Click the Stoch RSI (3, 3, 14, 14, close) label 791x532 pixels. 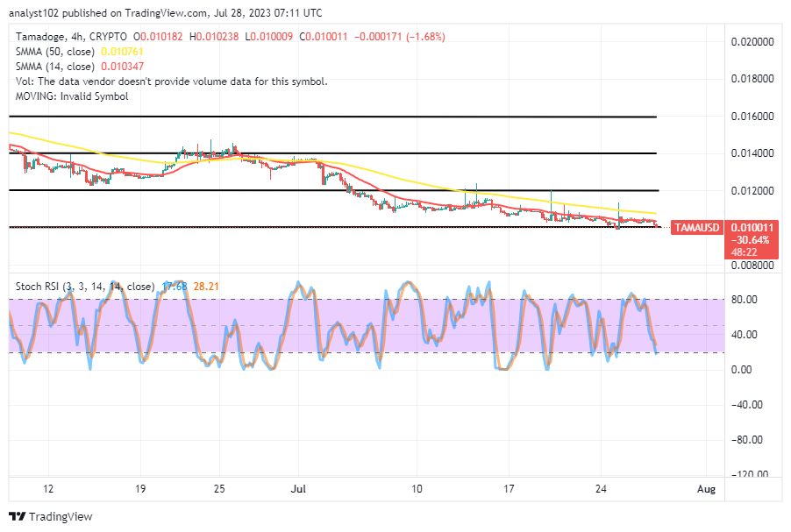85,287
